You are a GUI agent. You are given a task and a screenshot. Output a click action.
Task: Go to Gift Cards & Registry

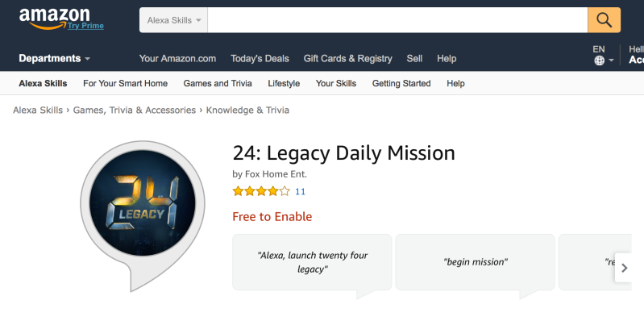pyautogui.click(x=347, y=58)
